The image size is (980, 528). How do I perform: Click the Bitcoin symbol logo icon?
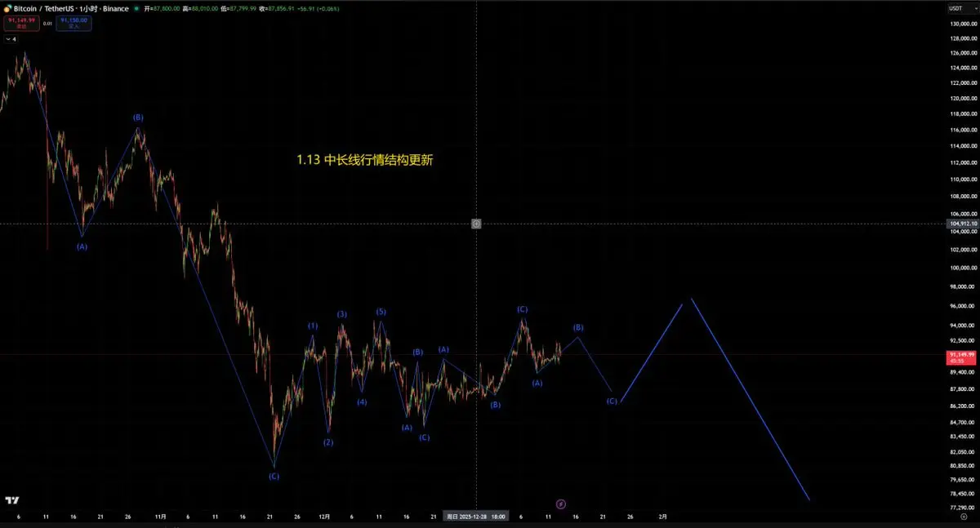(x=8, y=8)
